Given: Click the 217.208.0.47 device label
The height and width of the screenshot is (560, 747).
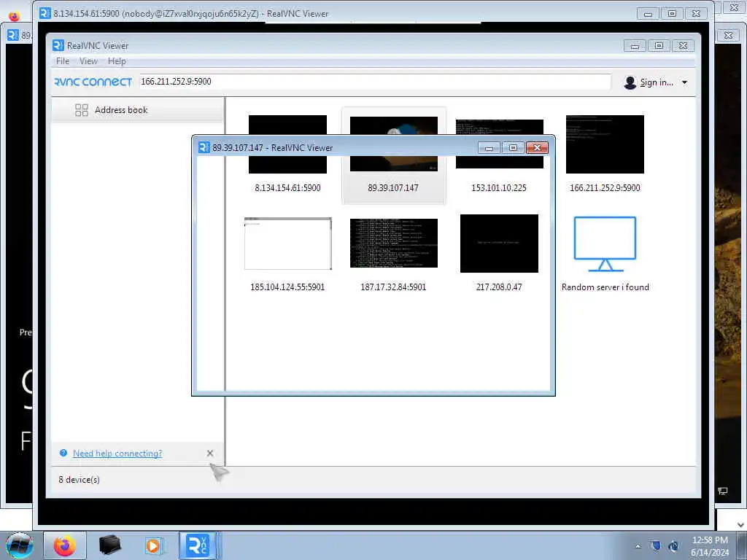Looking at the screenshot, I should [499, 287].
